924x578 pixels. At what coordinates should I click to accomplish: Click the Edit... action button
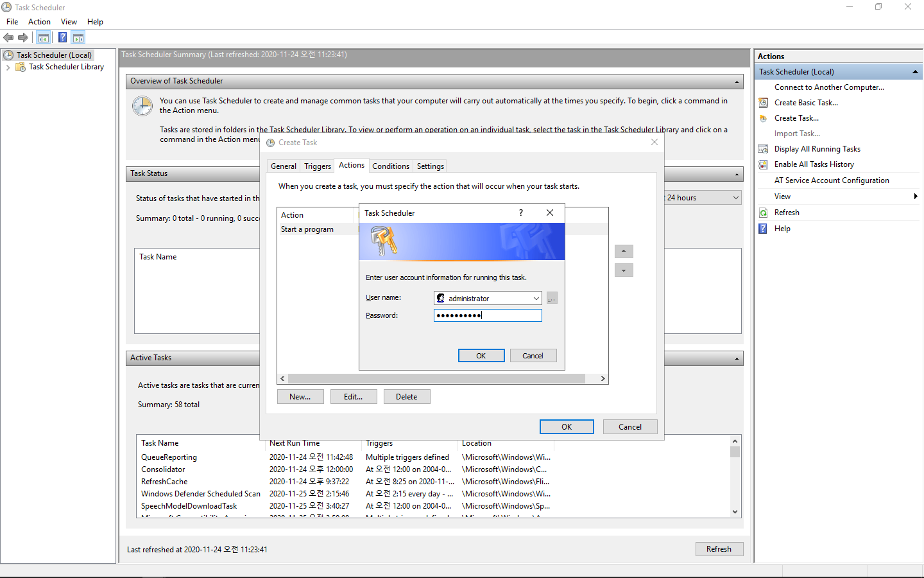pyautogui.click(x=354, y=397)
